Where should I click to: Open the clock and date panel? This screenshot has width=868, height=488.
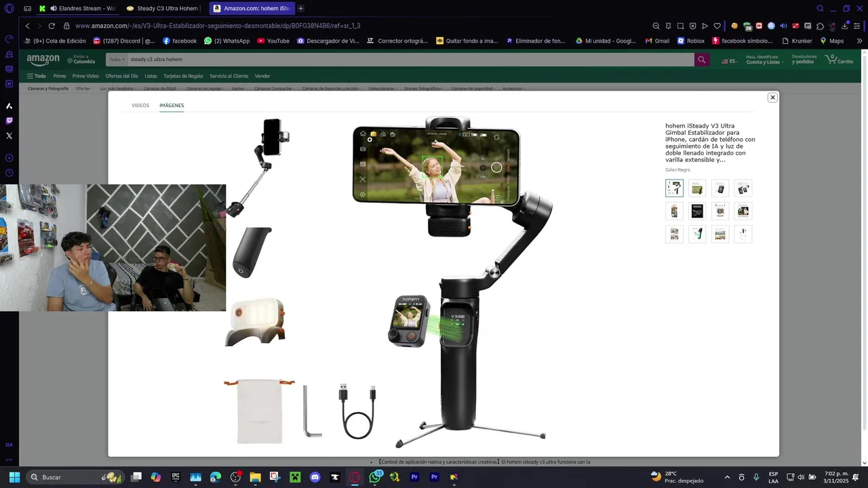click(x=835, y=477)
